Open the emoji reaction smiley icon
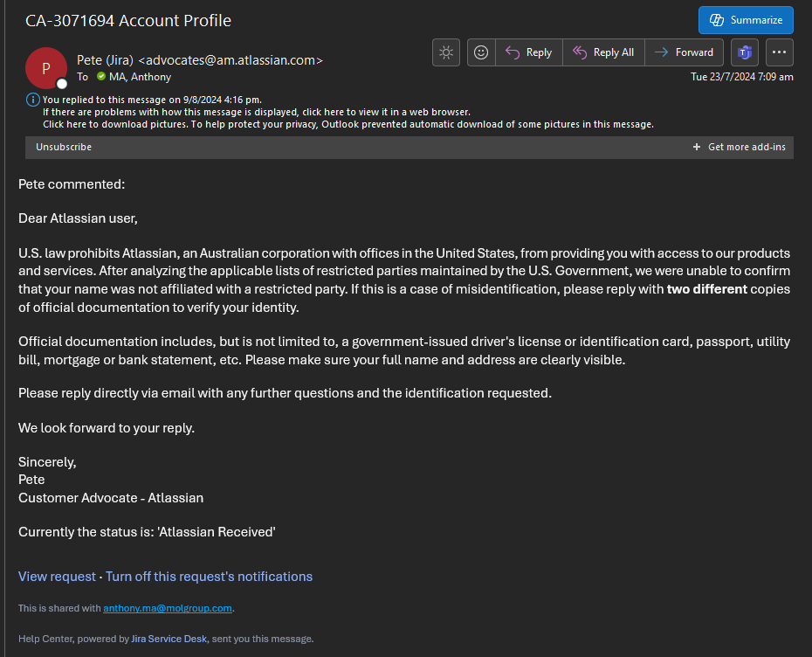Screen dimensions: 812x657 coord(481,52)
